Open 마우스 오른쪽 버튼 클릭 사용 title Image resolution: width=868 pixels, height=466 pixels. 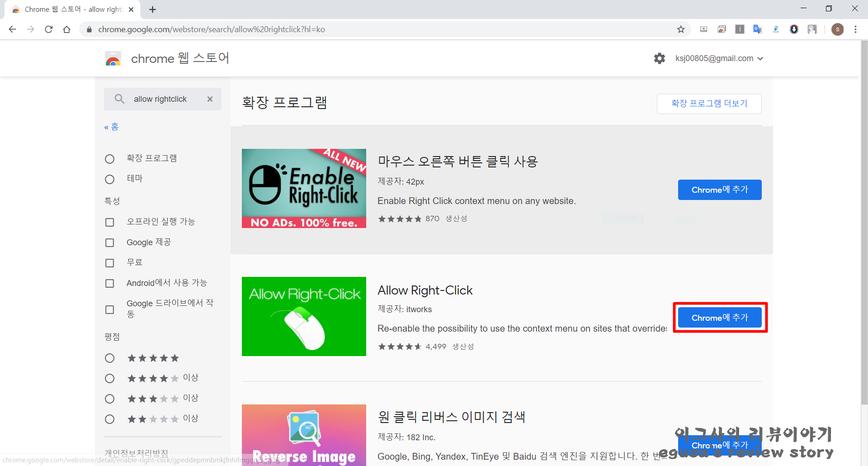point(458,162)
